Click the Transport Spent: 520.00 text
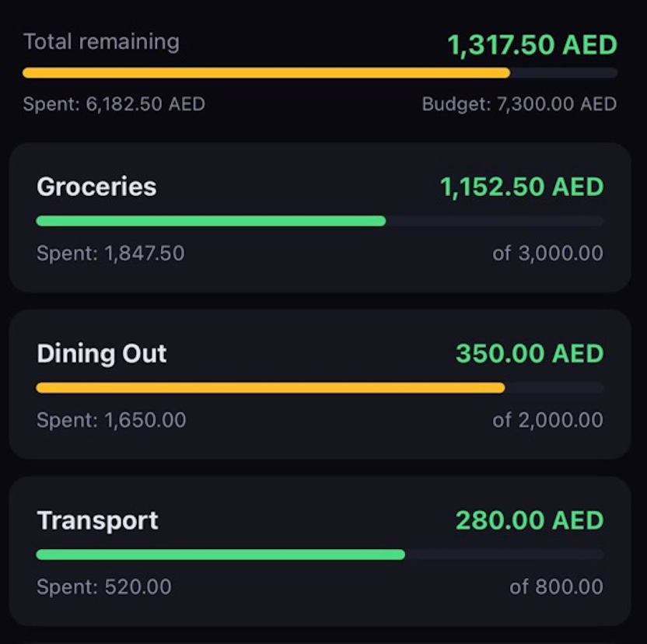Screen dimensions: 647x644 104,586
